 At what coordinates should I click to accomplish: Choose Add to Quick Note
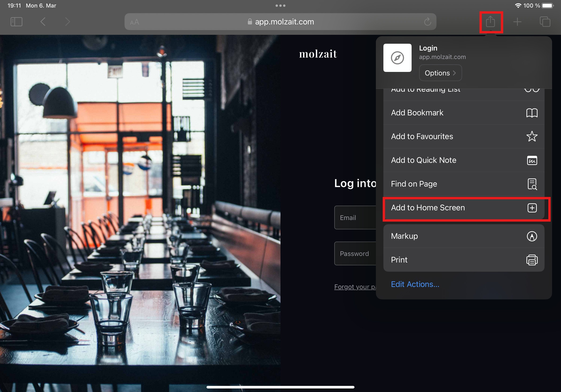click(464, 160)
